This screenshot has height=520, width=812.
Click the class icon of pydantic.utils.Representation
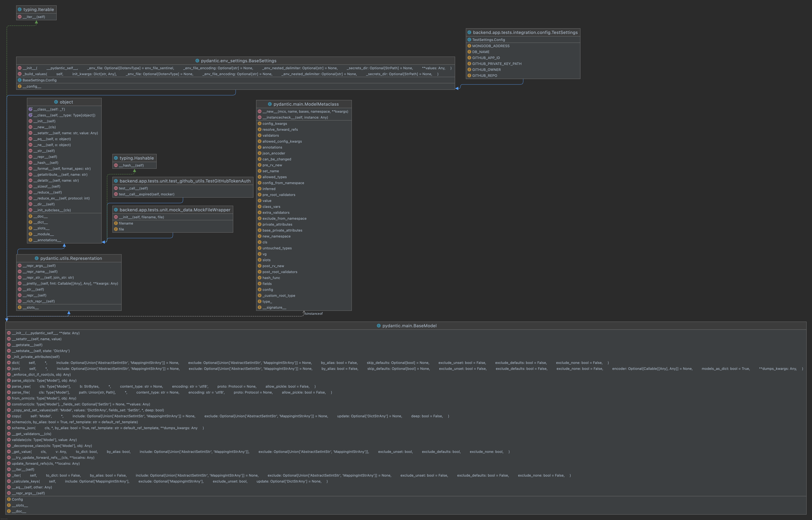pyautogui.click(x=37, y=258)
